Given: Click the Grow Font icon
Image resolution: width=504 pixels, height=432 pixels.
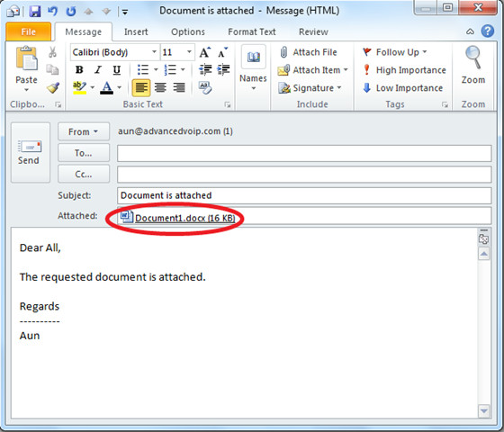Looking at the screenshot, I should (x=205, y=52).
